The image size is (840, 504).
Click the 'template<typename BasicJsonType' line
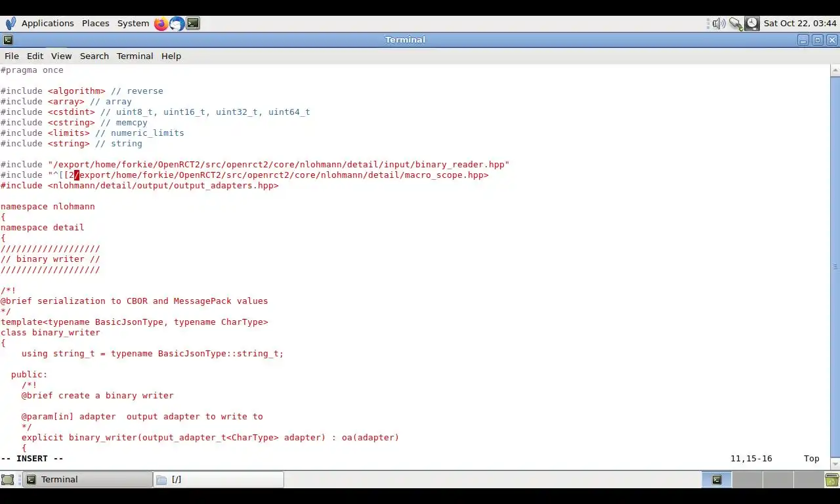click(x=135, y=322)
